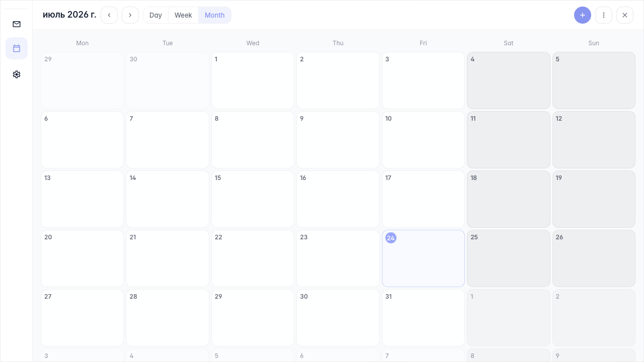Select July 20 day cell
The height and width of the screenshot is (362, 644).
coord(82,258)
